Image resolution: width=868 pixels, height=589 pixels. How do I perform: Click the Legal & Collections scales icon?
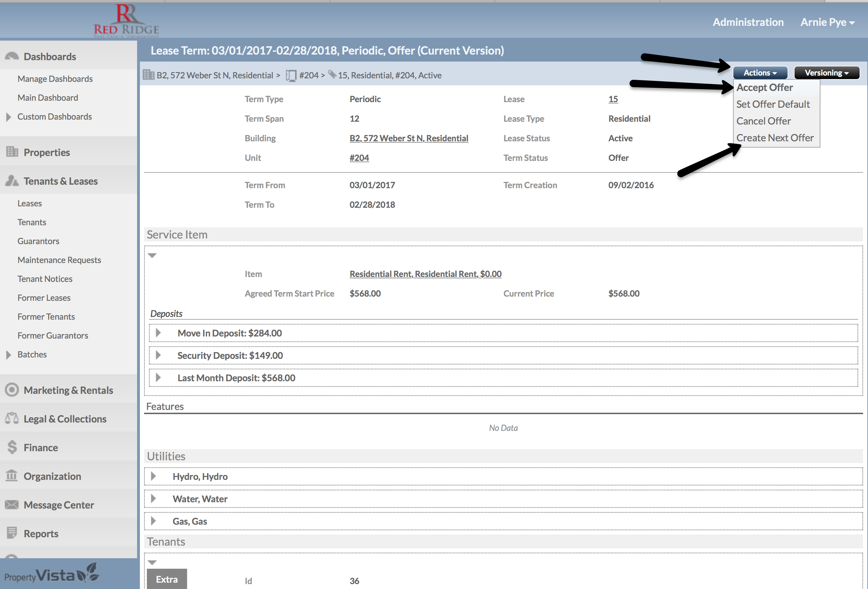coord(12,418)
